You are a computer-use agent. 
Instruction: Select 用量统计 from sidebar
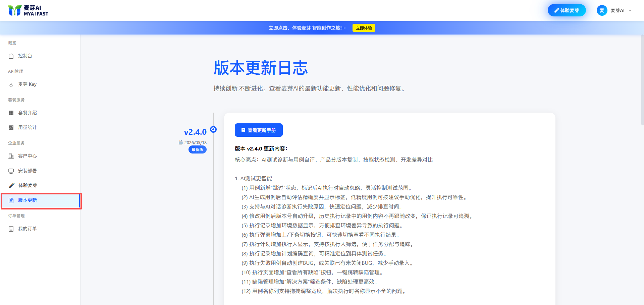pyautogui.click(x=40, y=128)
